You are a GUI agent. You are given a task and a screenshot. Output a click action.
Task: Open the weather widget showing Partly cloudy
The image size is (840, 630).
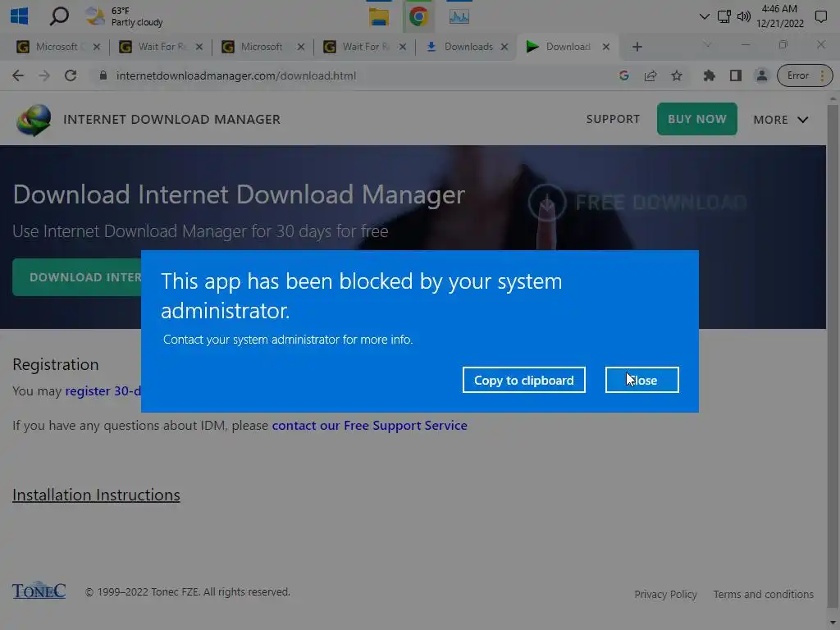(x=125, y=16)
